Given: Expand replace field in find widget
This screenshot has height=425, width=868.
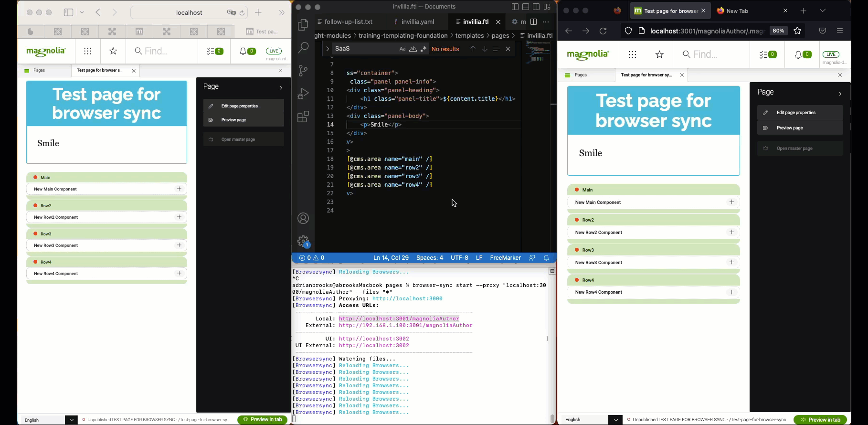Looking at the screenshot, I should tap(328, 49).
